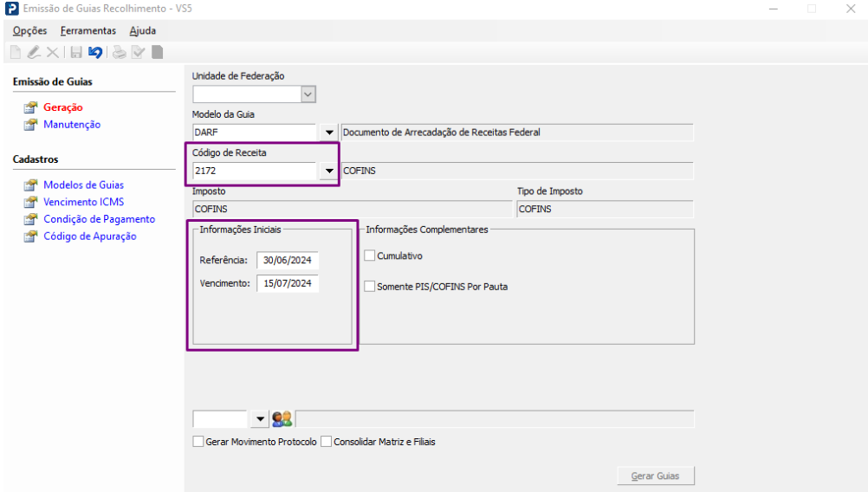The height and width of the screenshot is (492, 868).
Task: Click the printer toolbar icon
Action: (119, 53)
